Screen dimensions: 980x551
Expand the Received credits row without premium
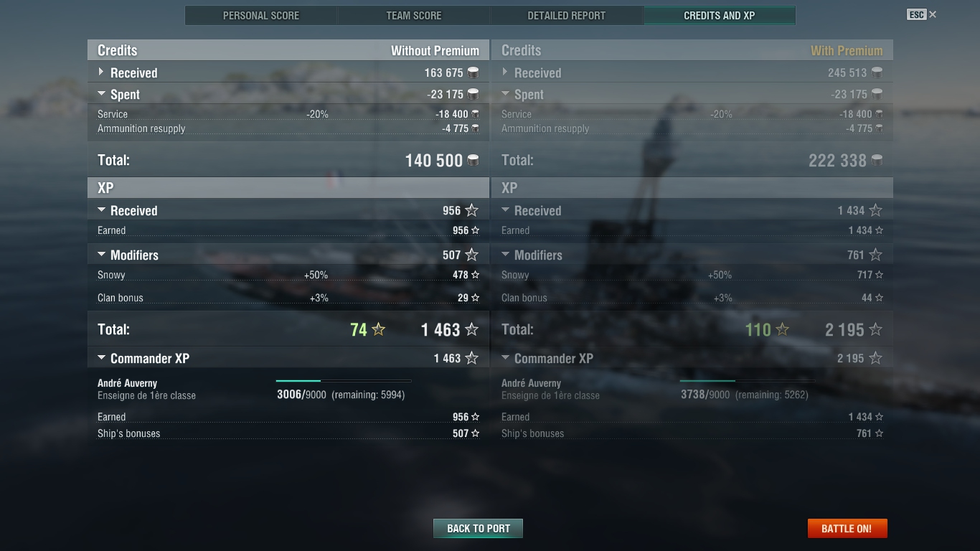pos(101,72)
